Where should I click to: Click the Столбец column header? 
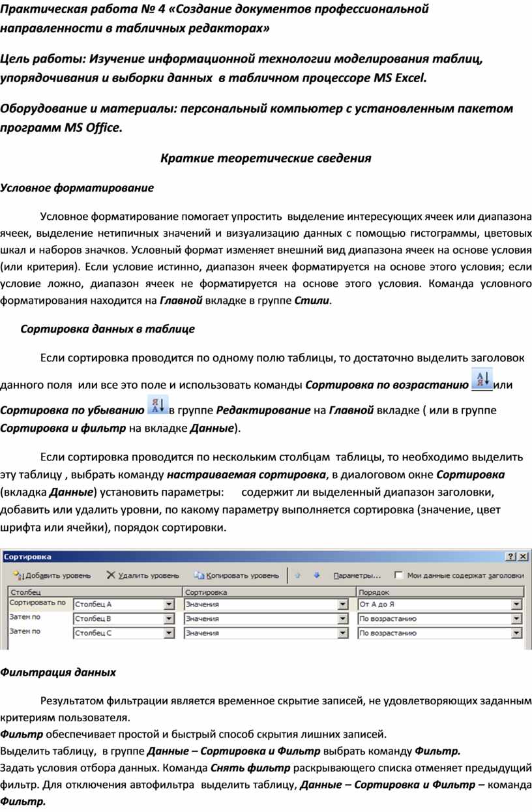[95, 592]
